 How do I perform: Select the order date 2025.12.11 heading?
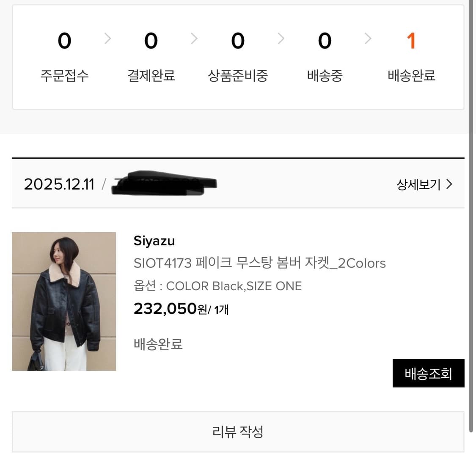(59, 183)
